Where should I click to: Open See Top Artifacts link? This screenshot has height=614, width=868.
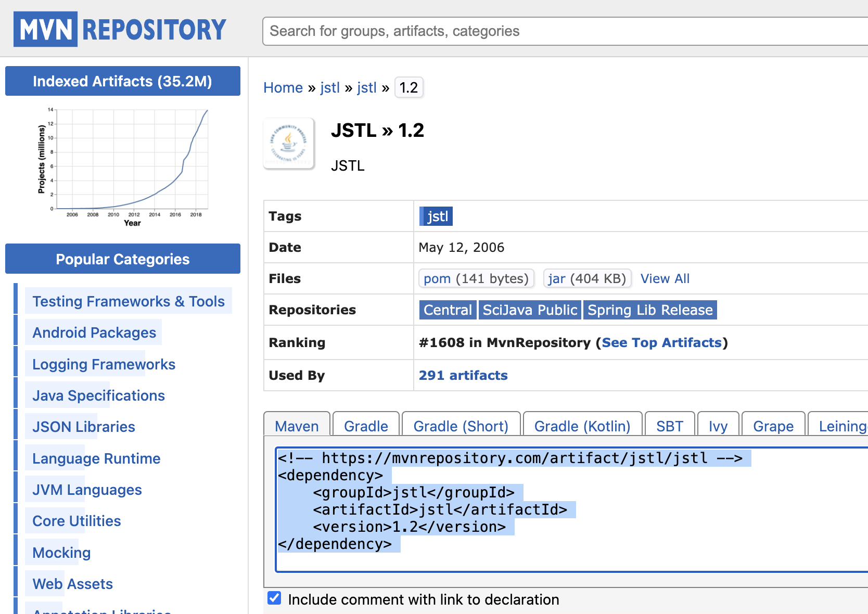pos(662,342)
